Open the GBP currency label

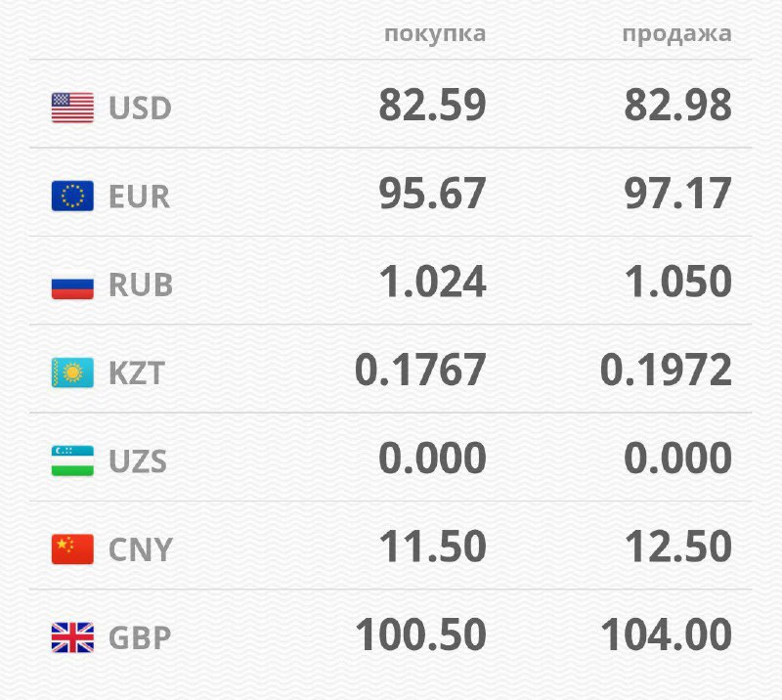(x=140, y=637)
